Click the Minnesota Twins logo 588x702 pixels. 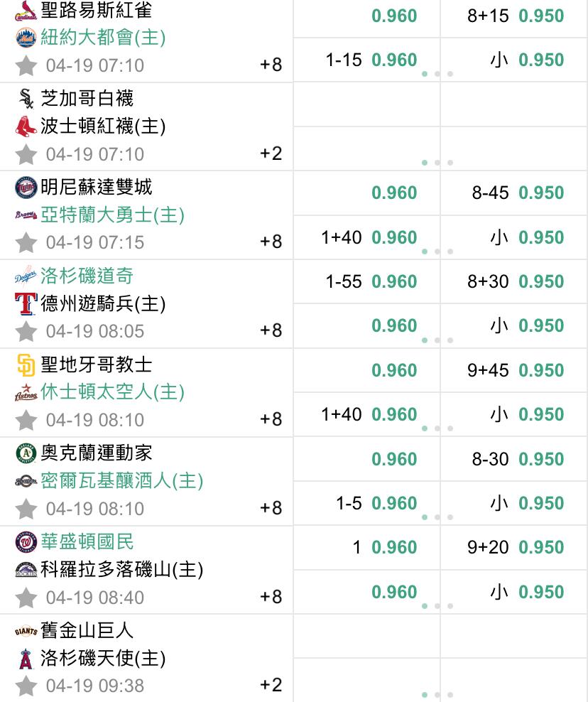(x=26, y=187)
